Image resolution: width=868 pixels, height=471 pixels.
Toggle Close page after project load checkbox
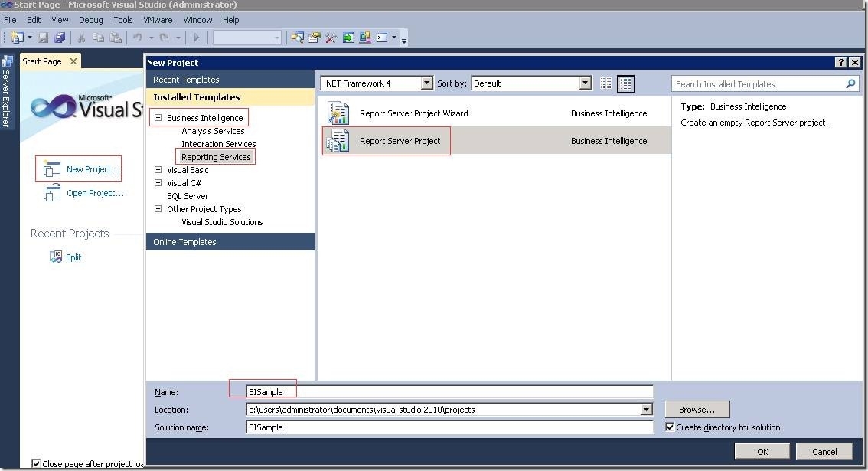[36, 463]
